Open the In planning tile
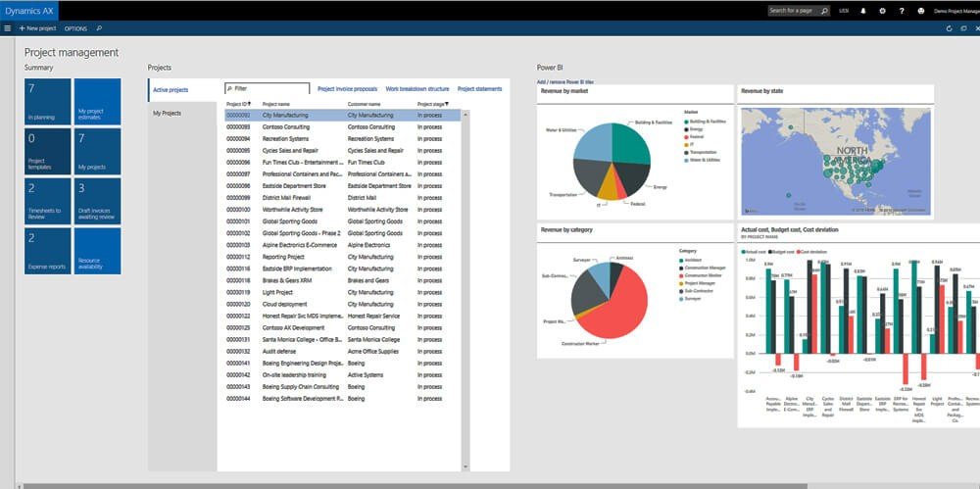The width and height of the screenshot is (980, 489). (x=47, y=102)
